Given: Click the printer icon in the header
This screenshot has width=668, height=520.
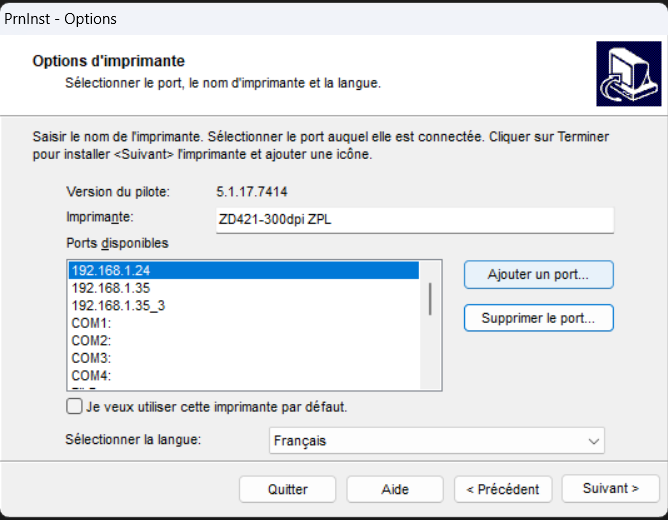Looking at the screenshot, I should [x=627, y=74].
